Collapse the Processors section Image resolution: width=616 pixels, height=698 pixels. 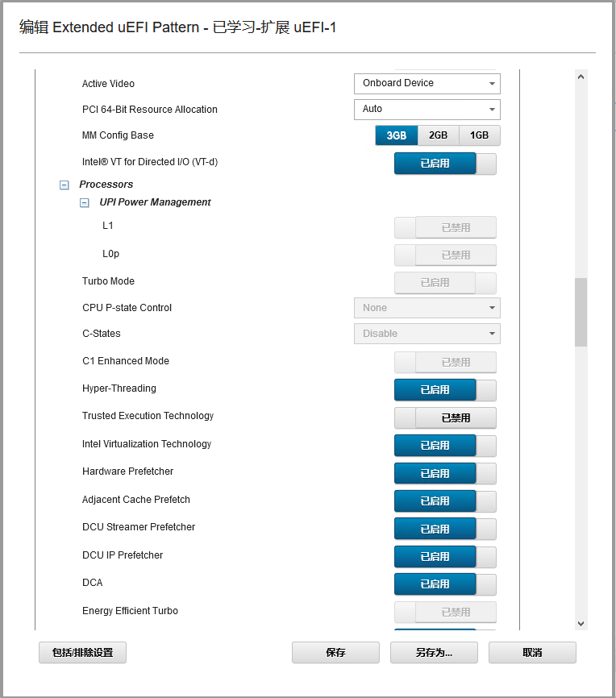coord(65,185)
